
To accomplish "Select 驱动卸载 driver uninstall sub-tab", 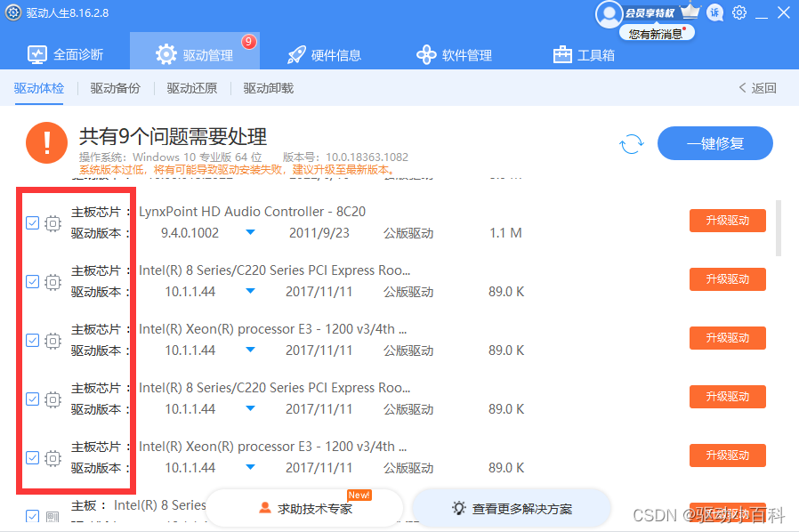I will pos(269,88).
